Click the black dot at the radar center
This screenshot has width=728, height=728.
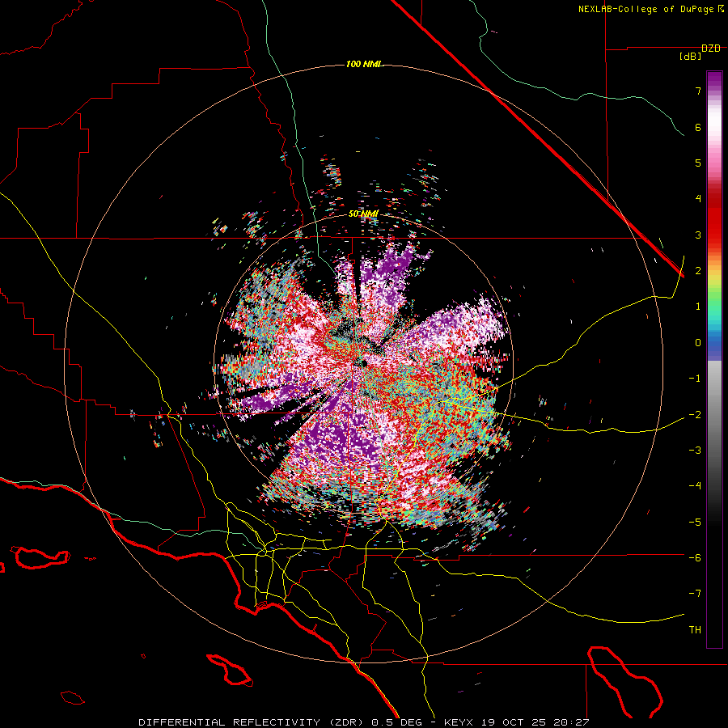pos(365,363)
